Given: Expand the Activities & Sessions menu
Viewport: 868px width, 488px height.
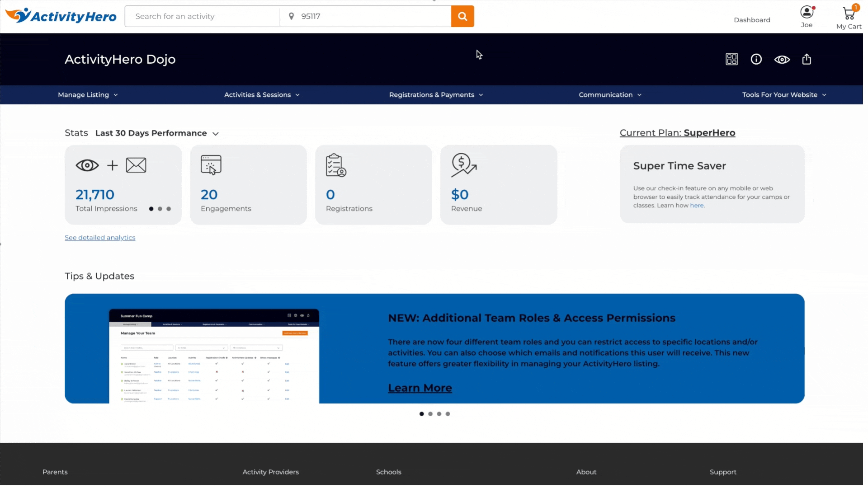Looking at the screenshot, I should (x=262, y=95).
